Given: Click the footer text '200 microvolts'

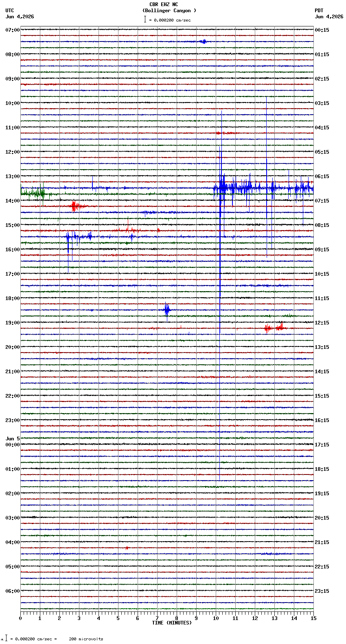Looking at the screenshot, I should click(86, 639).
